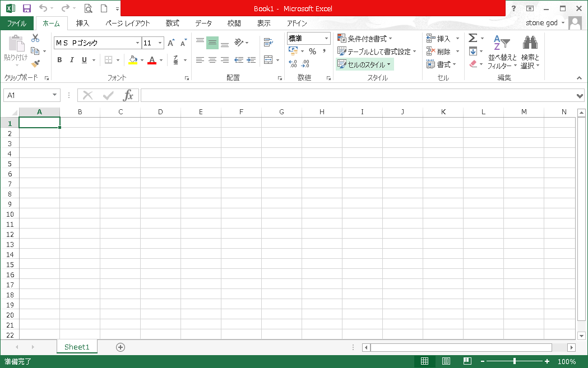The image size is (588, 368).
Task: Apply comma style number format
Action: (324, 52)
